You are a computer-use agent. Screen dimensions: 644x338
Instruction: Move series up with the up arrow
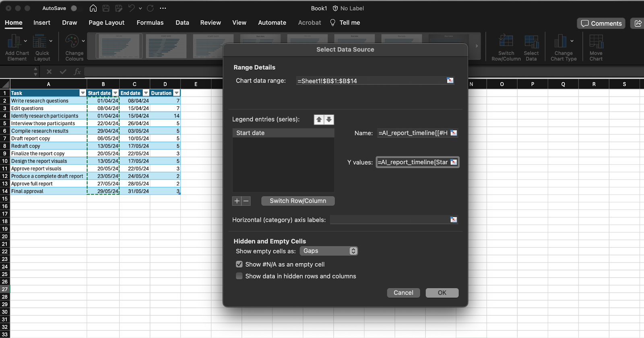pyautogui.click(x=319, y=120)
